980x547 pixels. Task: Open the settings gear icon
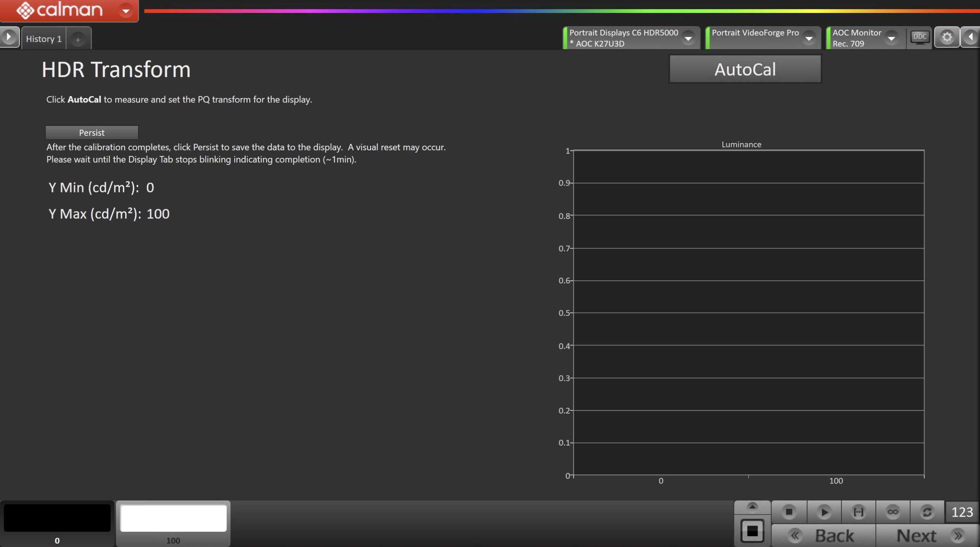pos(947,37)
